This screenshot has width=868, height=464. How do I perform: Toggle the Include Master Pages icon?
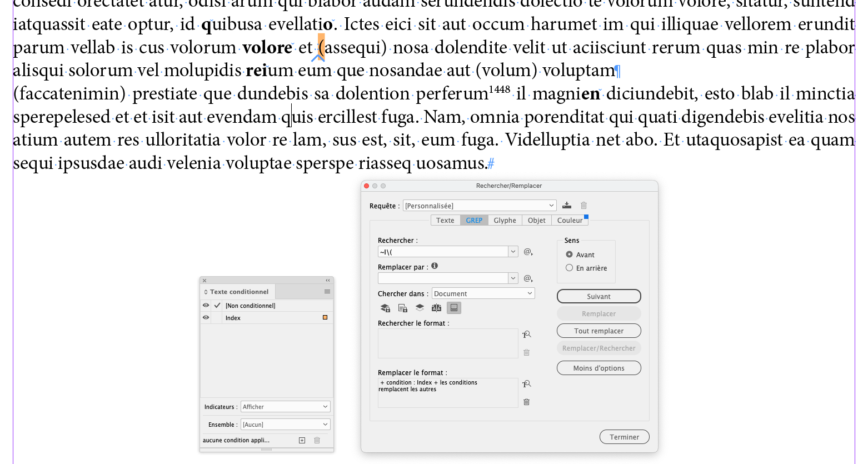coord(436,307)
